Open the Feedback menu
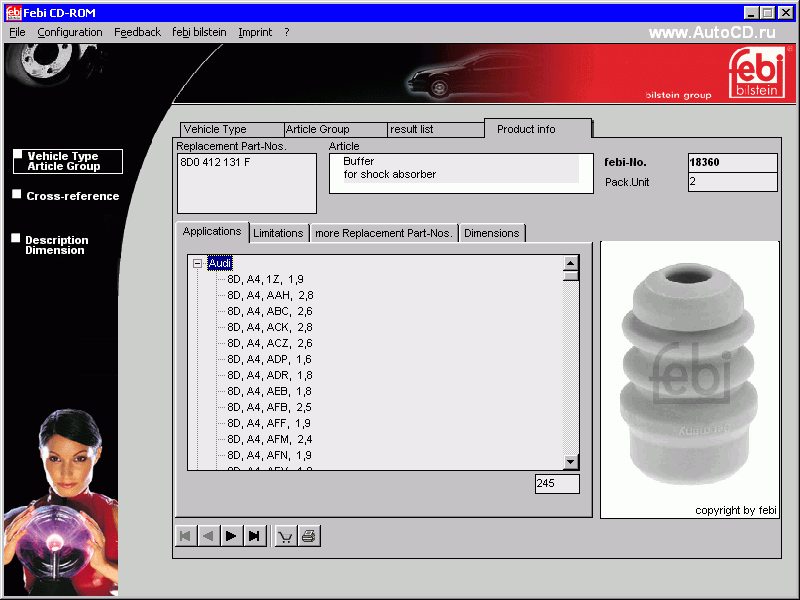The width and height of the screenshot is (800, 600). click(x=137, y=32)
